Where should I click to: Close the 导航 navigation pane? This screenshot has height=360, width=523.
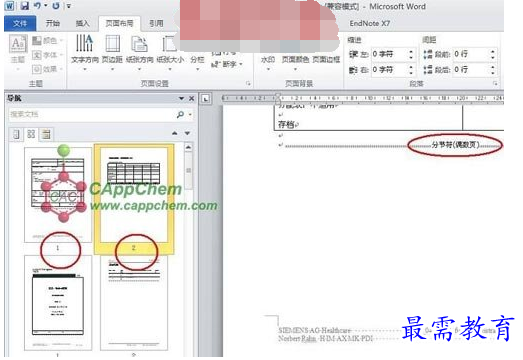[191, 98]
